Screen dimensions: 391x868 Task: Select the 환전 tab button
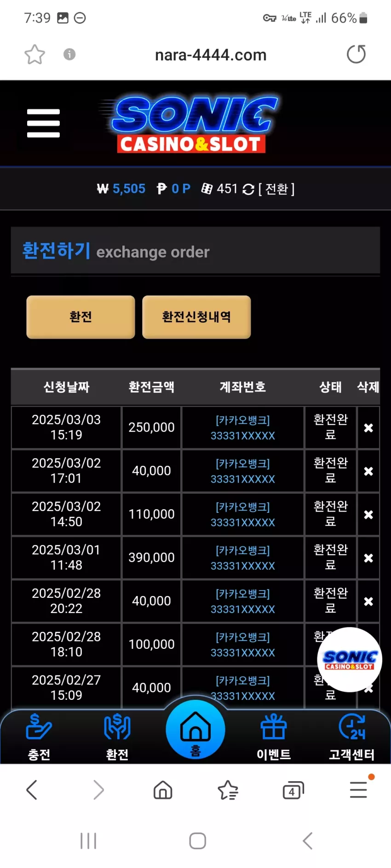pos(80,317)
